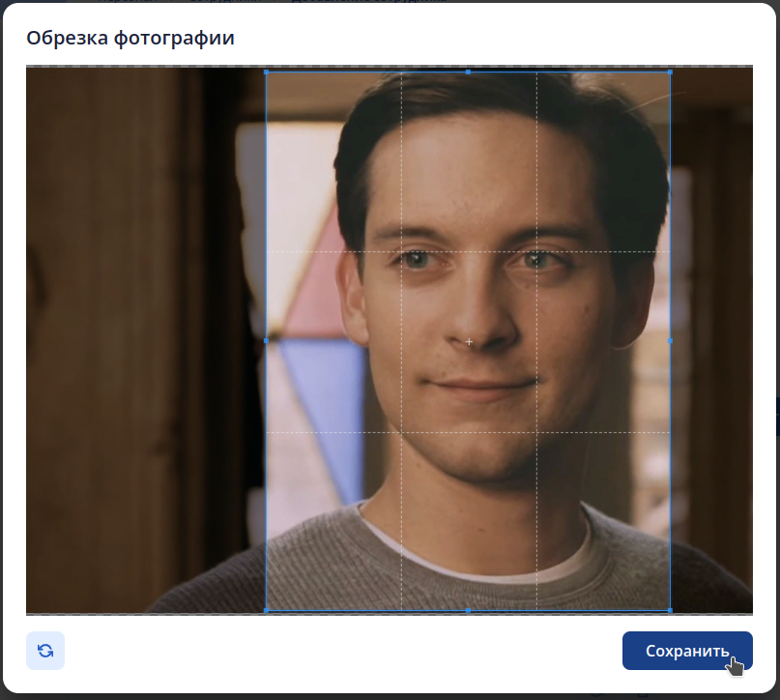The height and width of the screenshot is (700, 780).
Task: Click the crosshair at crop box center
Action: coord(469,341)
